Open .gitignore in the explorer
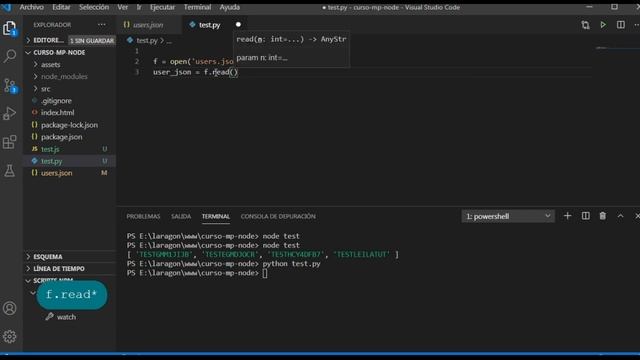The image size is (640, 360). coord(56,101)
